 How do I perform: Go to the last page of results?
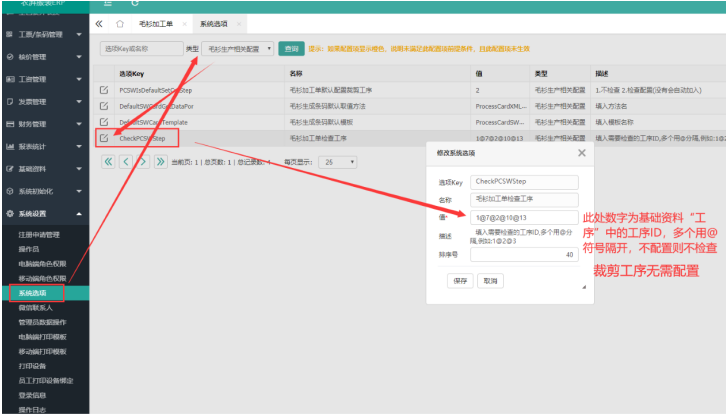point(160,161)
